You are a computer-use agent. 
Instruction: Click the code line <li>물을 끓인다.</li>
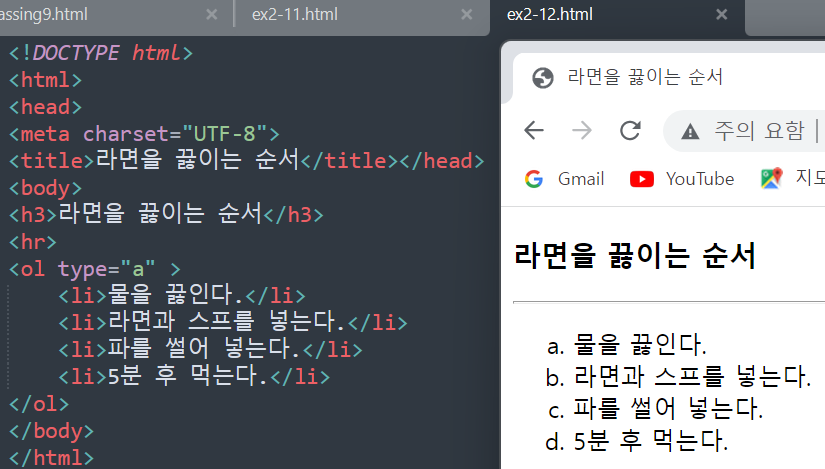(x=182, y=295)
